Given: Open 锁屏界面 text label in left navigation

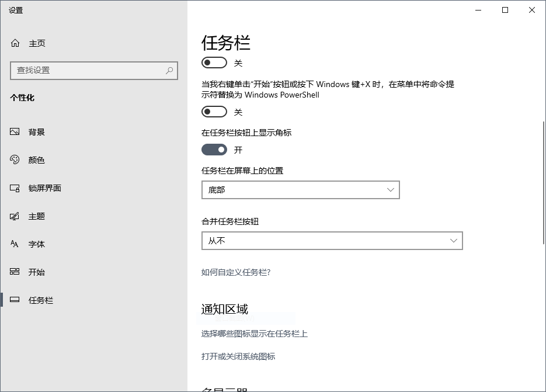Looking at the screenshot, I should point(45,188).
